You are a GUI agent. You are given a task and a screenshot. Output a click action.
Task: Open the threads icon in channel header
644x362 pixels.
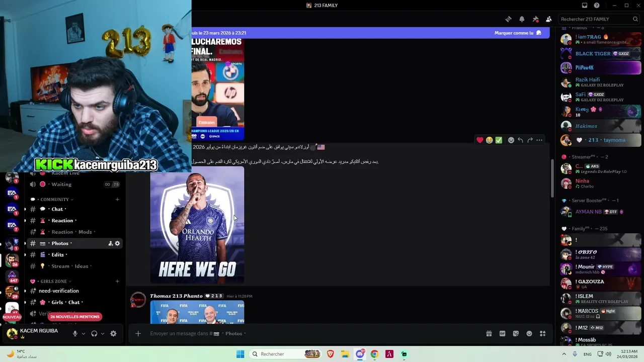(x=508, y=19)
